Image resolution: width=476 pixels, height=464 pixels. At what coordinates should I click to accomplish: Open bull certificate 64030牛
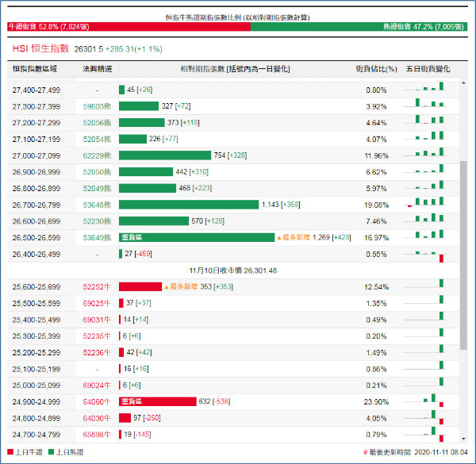(x=97, y=418)
